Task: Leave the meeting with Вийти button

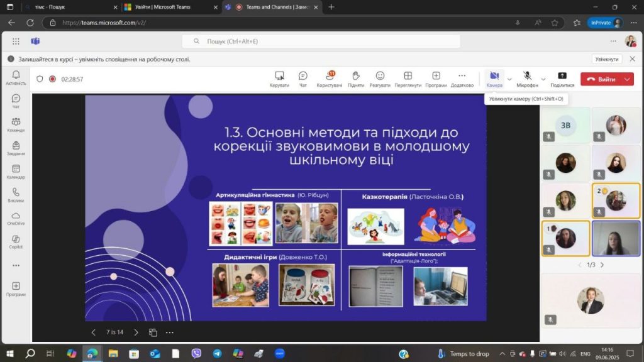Action: [x=601, y=79]
